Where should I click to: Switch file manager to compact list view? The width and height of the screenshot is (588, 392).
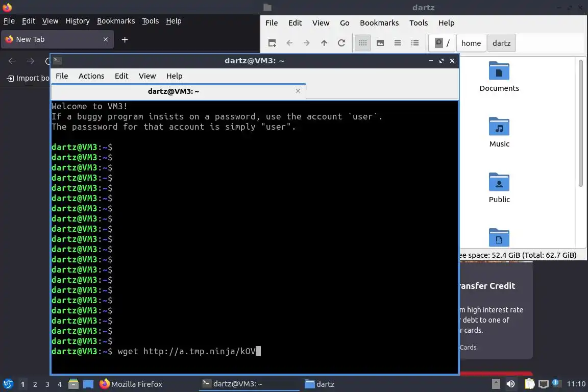pyautogui.click(x=398, y=43)
